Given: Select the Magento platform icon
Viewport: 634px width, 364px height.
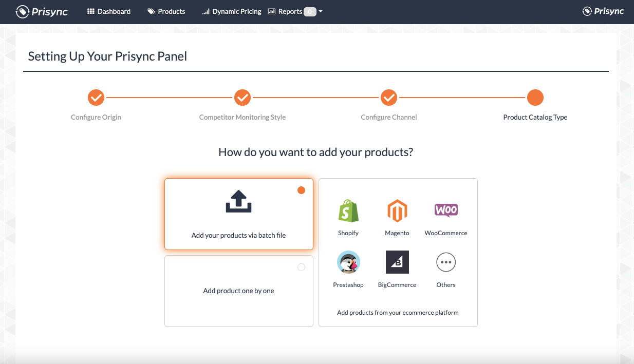Looking at the screenshot, I should click(397, 210).
